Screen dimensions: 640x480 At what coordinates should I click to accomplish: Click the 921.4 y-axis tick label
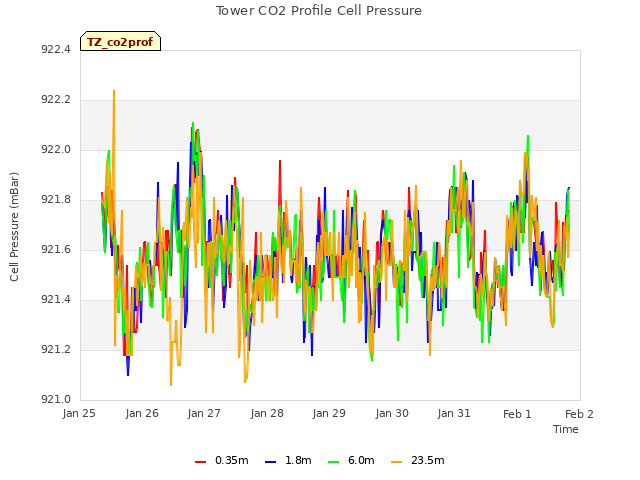[56, 300]
